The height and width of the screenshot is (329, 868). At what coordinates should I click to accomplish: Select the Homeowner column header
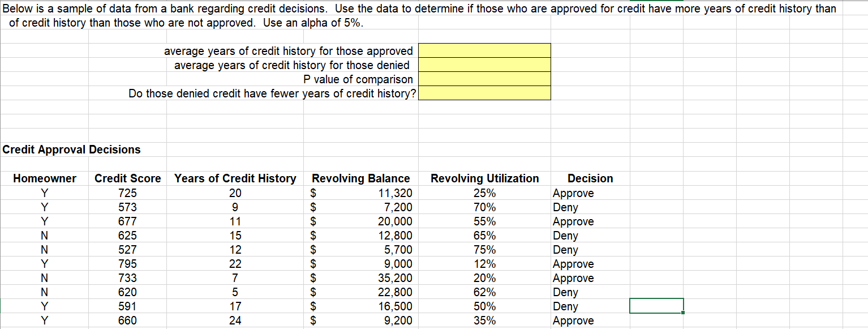pyautogui.click(x=45, y=178)
